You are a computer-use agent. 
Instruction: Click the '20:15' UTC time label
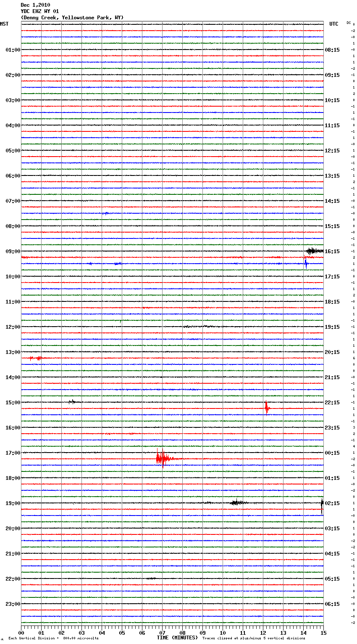pos(332,352)
